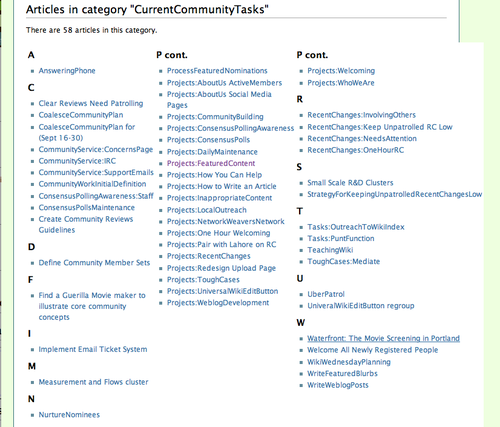The height and width of the screenshot is (427, 500).
Task: Click the CommunityService:IRC link
Action: coord(77,161)
